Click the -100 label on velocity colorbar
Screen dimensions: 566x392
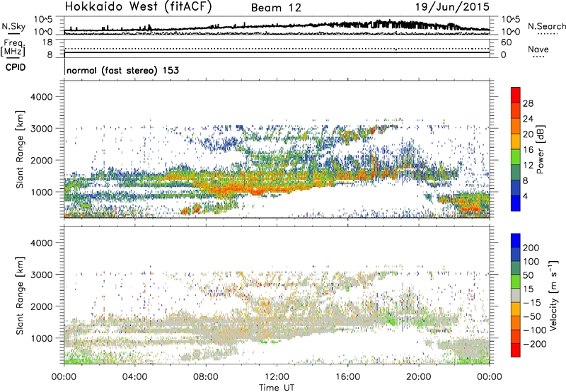pos(534,330)
